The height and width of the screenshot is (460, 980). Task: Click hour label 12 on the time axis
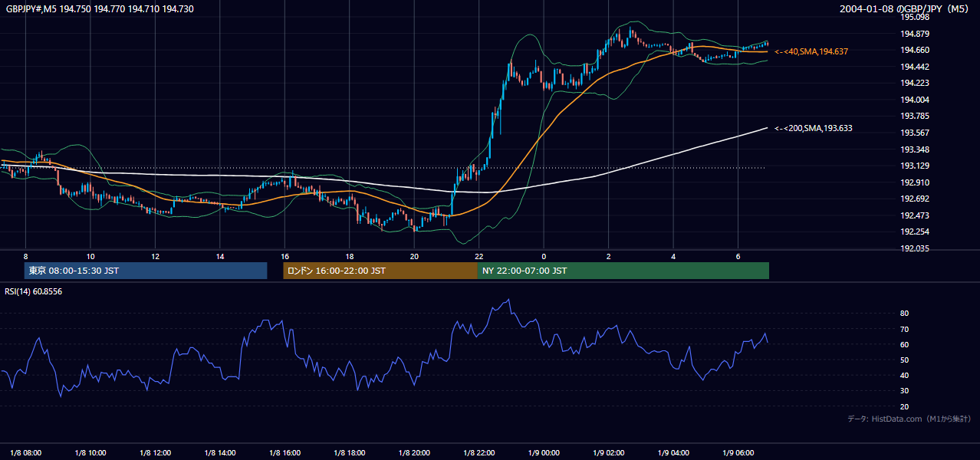tap(155, 256)
